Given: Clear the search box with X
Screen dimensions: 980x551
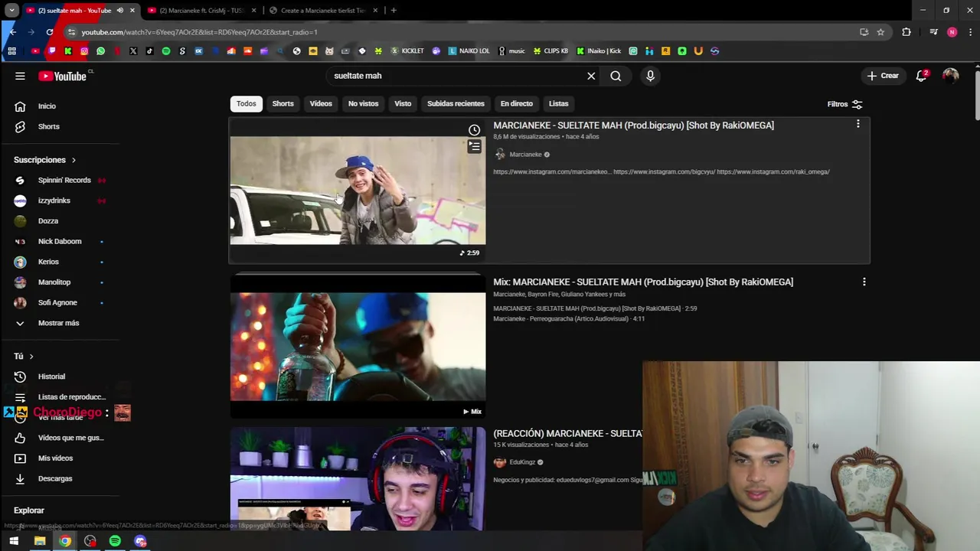Looking at the screenshot, I should point(591,76).
